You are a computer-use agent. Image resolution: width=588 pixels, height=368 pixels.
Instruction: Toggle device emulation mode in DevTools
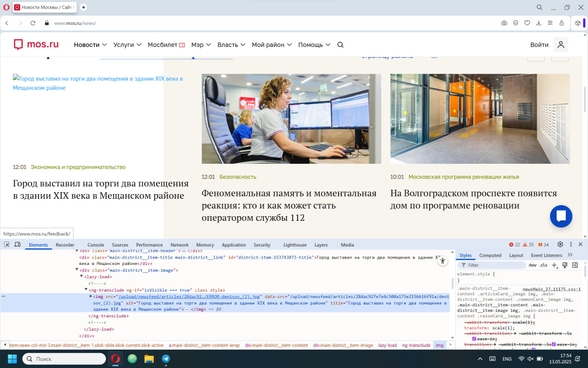pyautogui.click(x=17, y=244)
